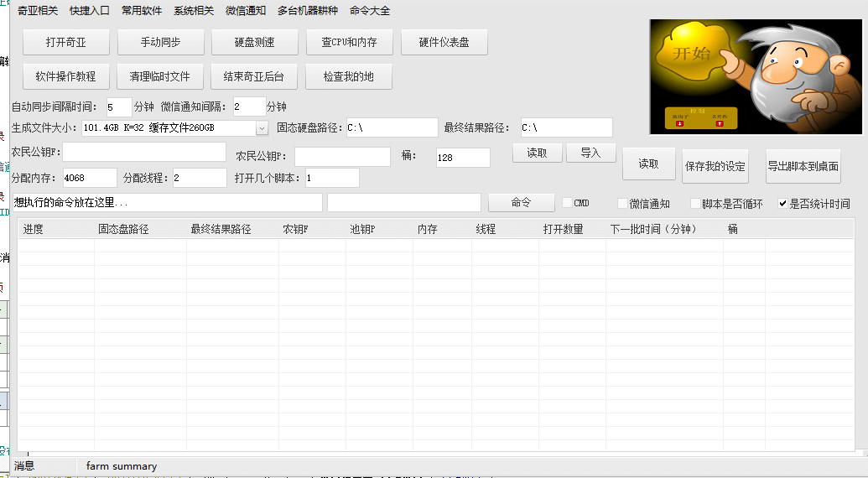Expand the 生成文件大小 dropdown

[x=262, y=127]
